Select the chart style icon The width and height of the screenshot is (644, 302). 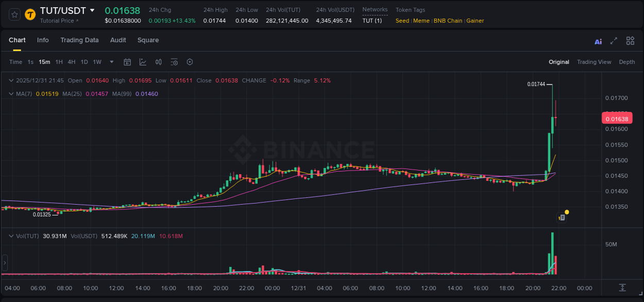pos(143,61)
